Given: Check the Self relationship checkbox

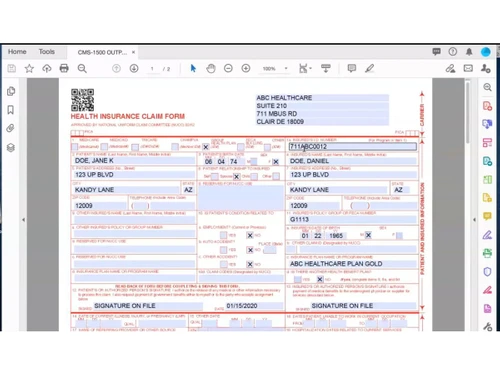Looking at the screenshot, I should tap(215, 176).
